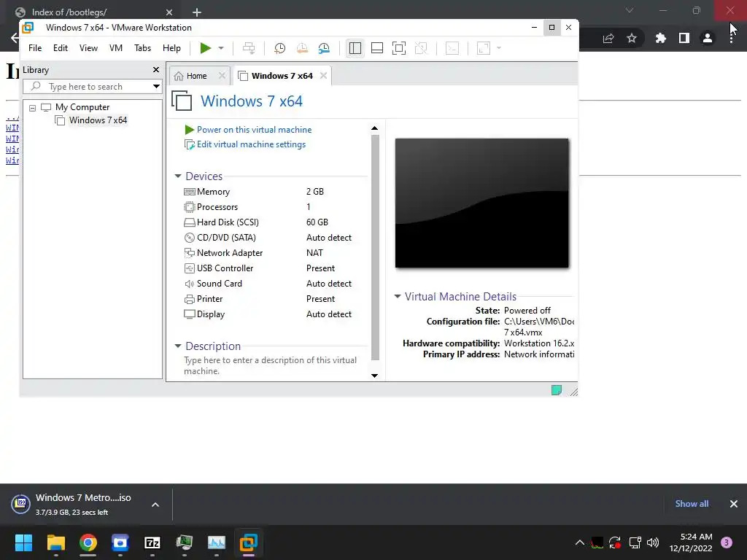747x560 pixels.
Task: Click the full screen mode icon
Action: tap(399, 48)
